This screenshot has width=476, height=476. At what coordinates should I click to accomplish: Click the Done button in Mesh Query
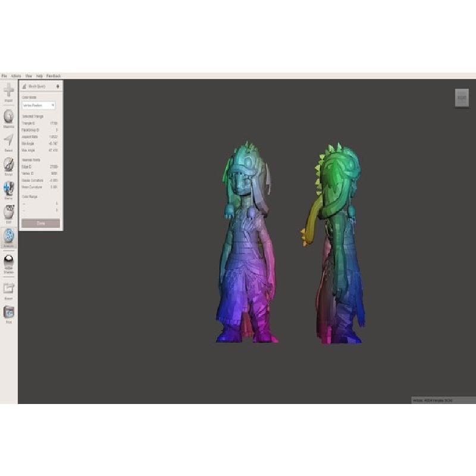coord(40,224)
